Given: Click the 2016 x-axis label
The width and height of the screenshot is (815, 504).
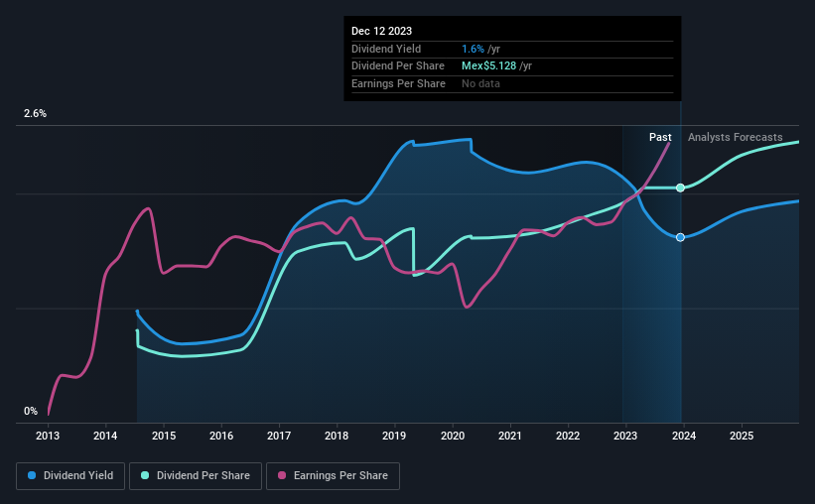Looking at the screenshot, I should [x=221, y=436].
